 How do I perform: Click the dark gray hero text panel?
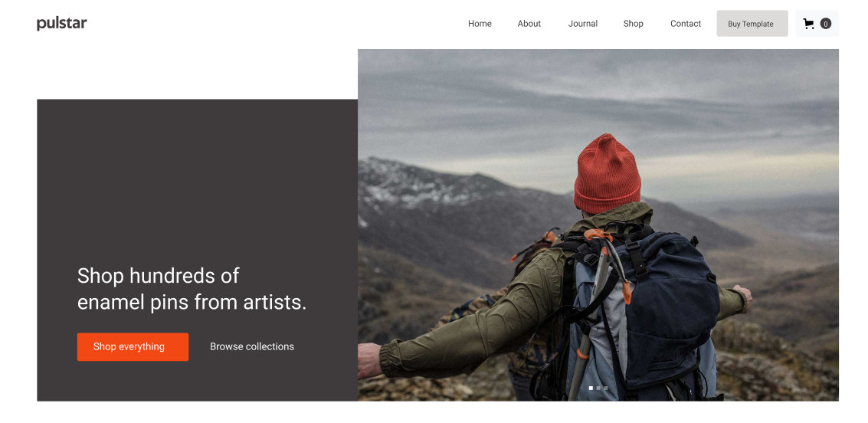click(x=197, y=251)
